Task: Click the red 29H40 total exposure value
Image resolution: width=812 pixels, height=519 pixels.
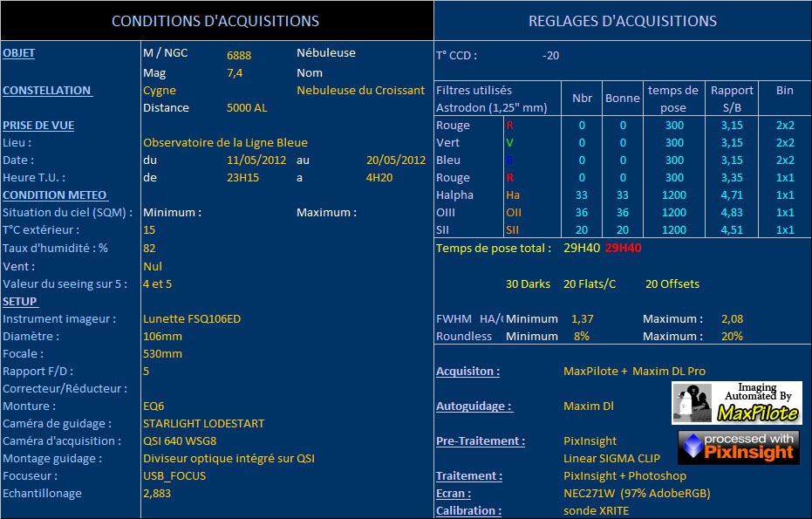Action: [624, 249]
